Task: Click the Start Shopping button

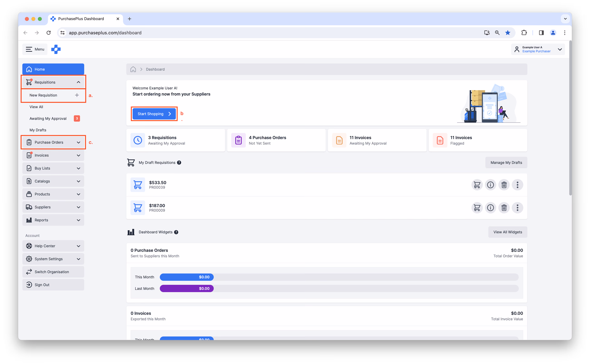Action: tap(154, 114)
